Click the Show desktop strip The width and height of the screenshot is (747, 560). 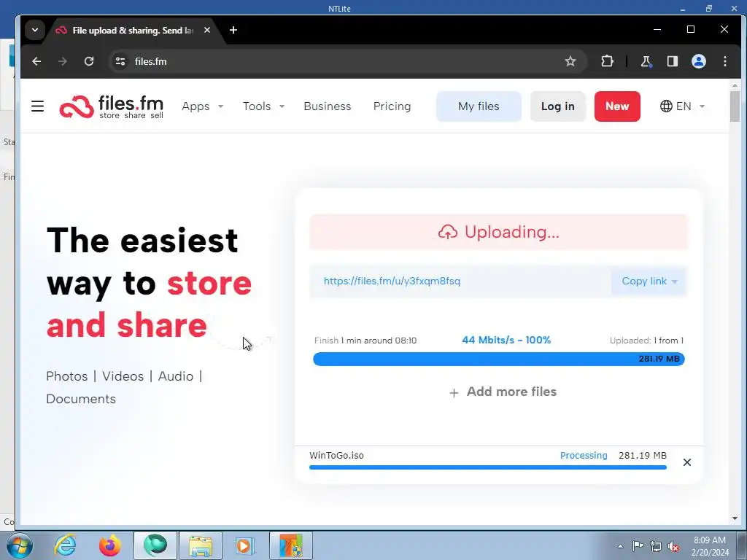click(742, 545)
